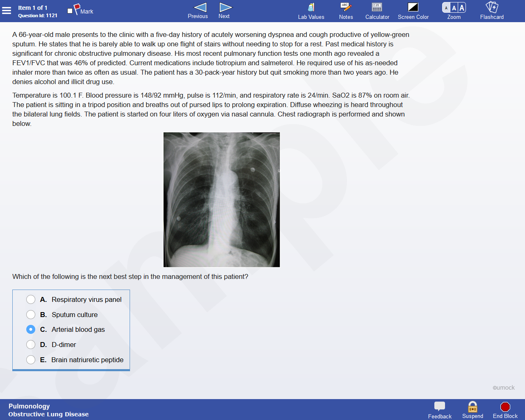Select the smallest text size A

pos(446,7)
